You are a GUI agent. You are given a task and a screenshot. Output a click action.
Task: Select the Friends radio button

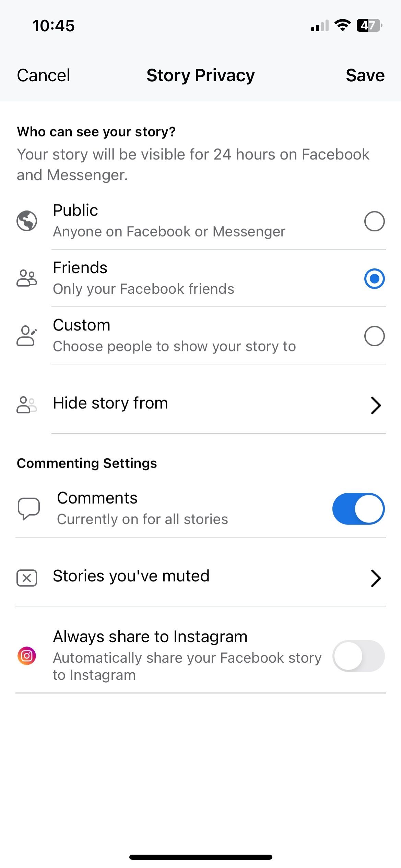point(374,278)
